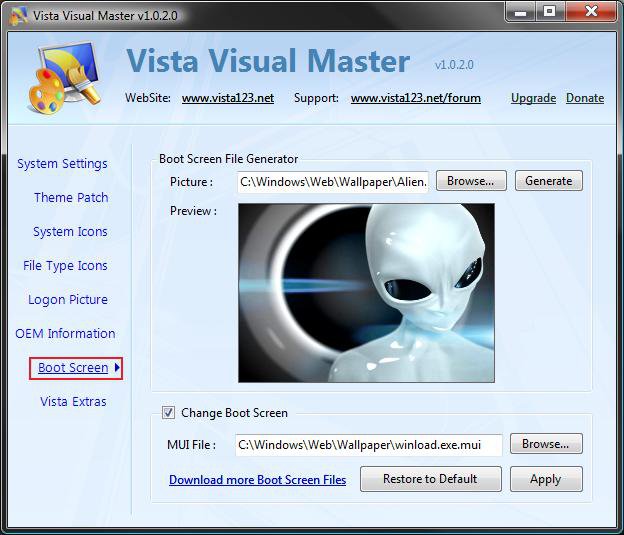This screenshot has width=624, height=535.
Task: Click the Donate link
Action: (x=585, y=98)
